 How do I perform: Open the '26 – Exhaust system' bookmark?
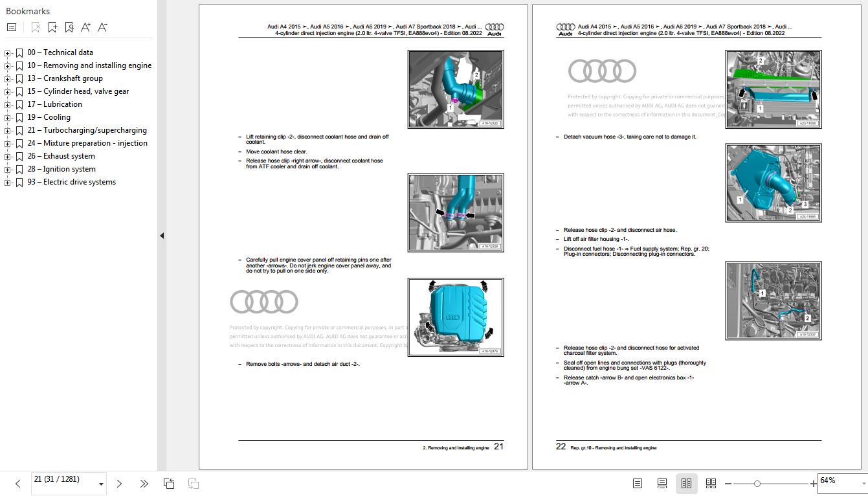coord(61,156)
